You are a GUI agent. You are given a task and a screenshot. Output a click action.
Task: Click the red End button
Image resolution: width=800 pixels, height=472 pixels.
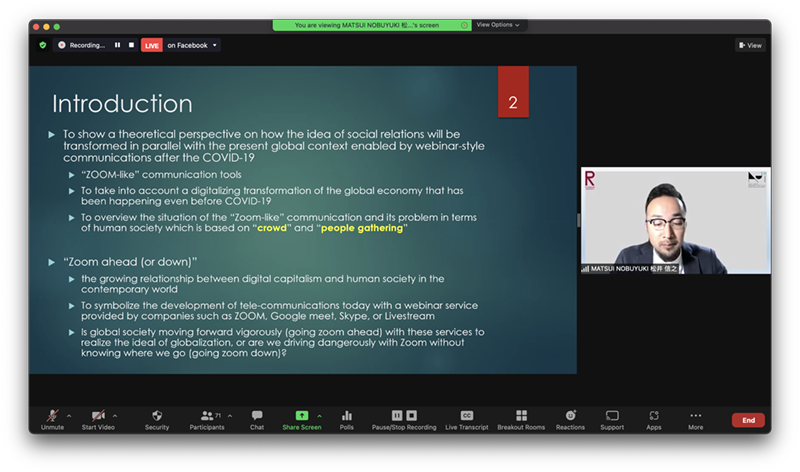748,421
